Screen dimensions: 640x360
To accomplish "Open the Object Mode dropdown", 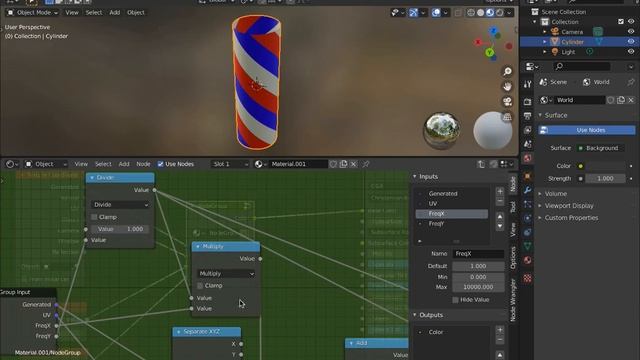I will point(33,13).
